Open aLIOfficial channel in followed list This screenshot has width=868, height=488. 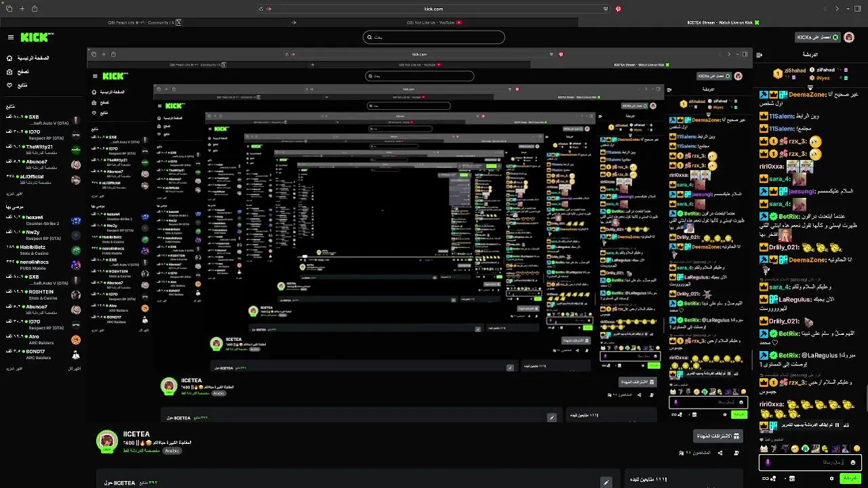pyautogui.click(x=42, y=179)
